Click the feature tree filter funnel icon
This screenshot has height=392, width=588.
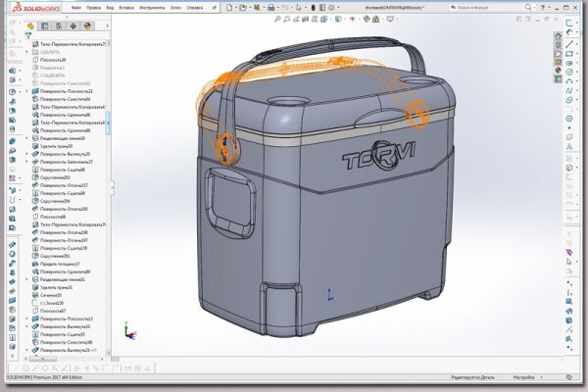[x=28, y=35]
